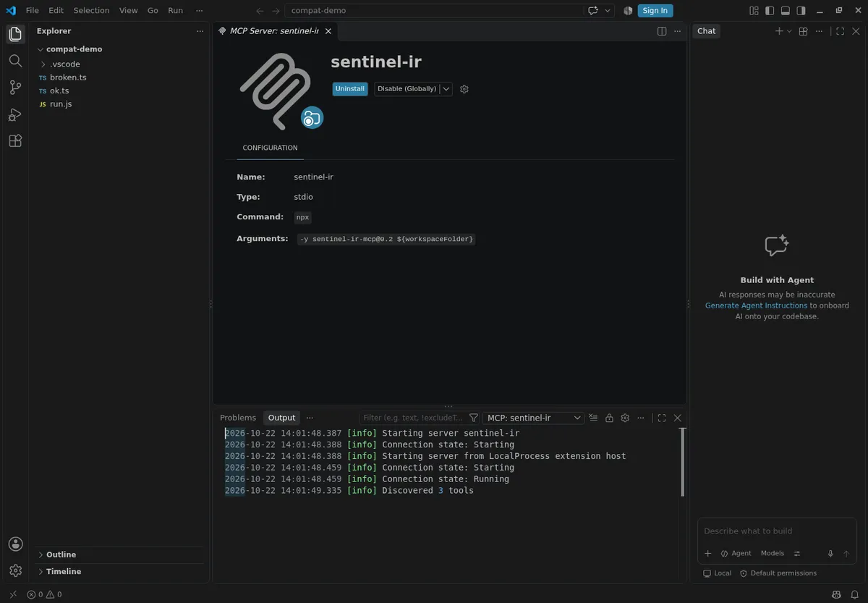The width and height of the screenshot is (868, 603).
Task: Click the filter funnel icon in Output
Action: pos(474,418)
